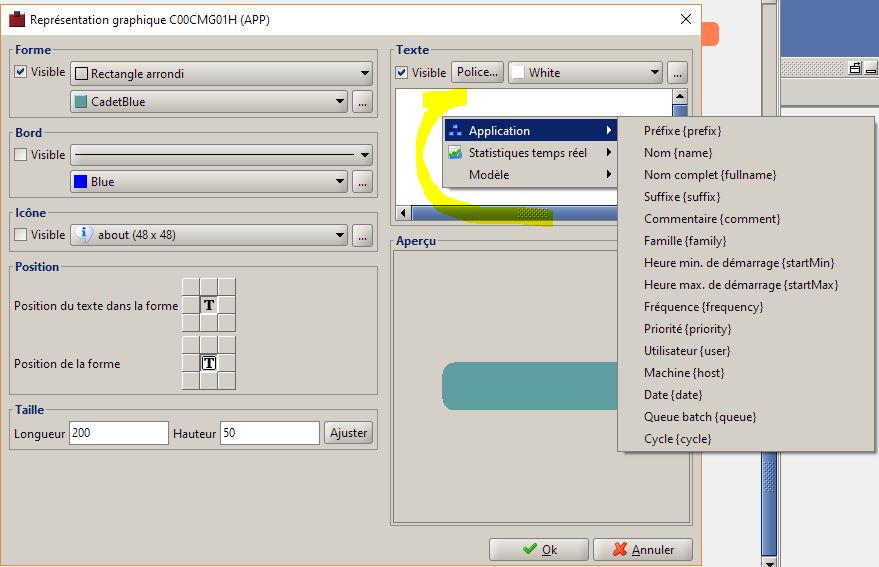Enable the Bord Visible checkbox
Viewport: 879px width, 567px height.
21,154
